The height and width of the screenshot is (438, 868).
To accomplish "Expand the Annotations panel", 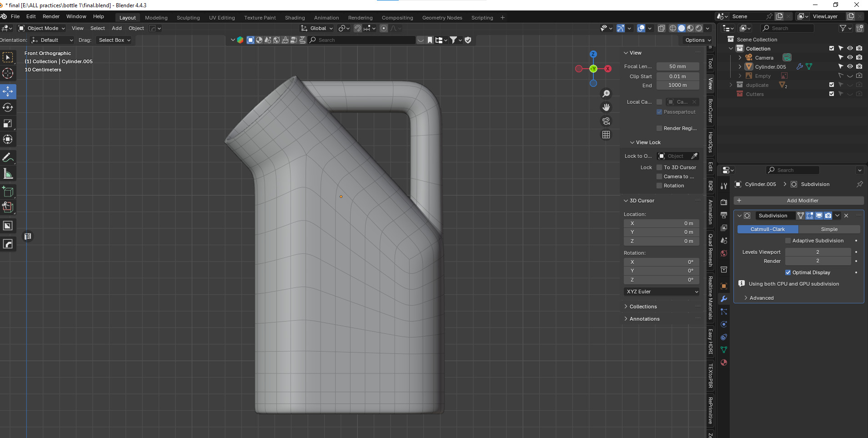I will tap(644, 319).
